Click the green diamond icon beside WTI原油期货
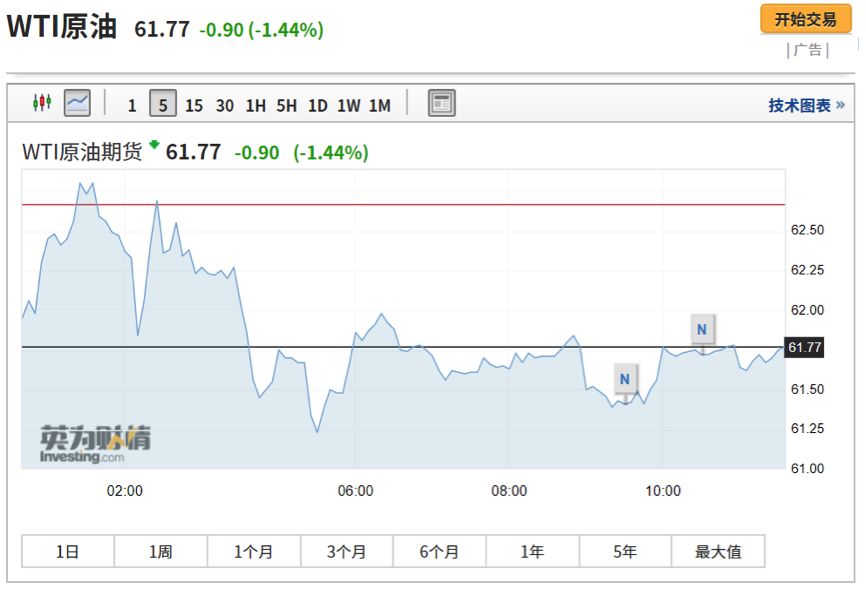The width and height of the screenshot is (866, 596). [x=154, y=146]
